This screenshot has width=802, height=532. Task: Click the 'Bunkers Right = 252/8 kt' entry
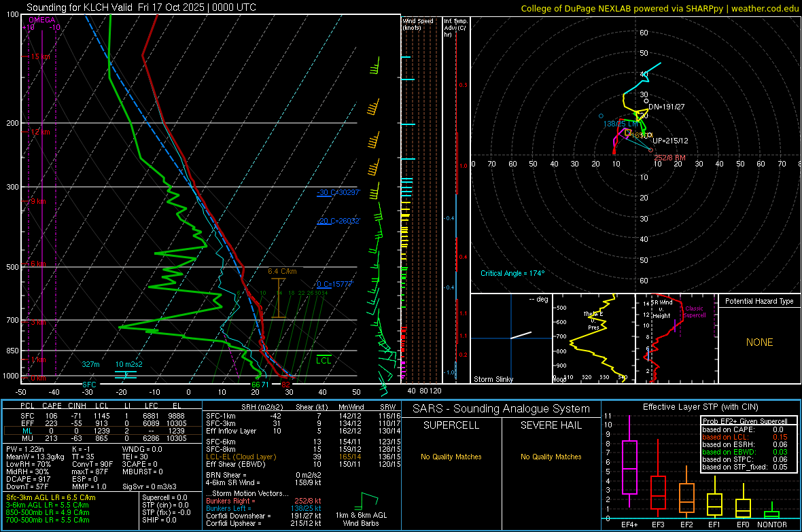click(x=264, y=501)
